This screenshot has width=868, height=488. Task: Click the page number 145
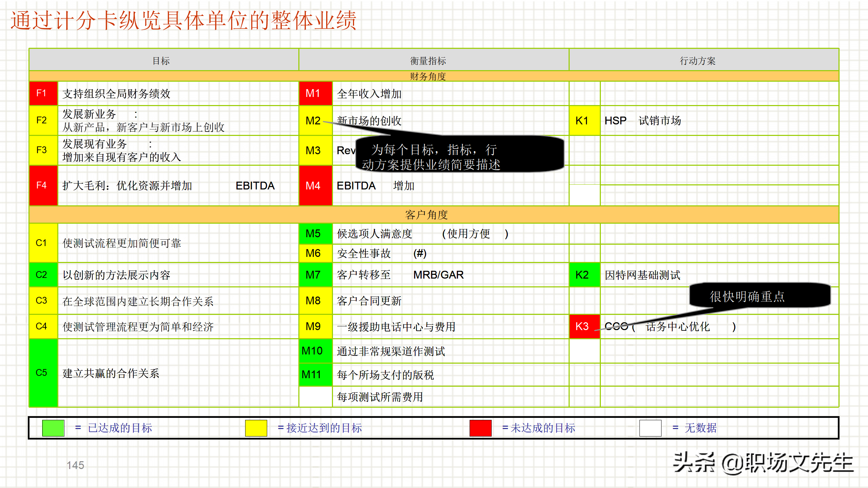(x=75, y=465)
